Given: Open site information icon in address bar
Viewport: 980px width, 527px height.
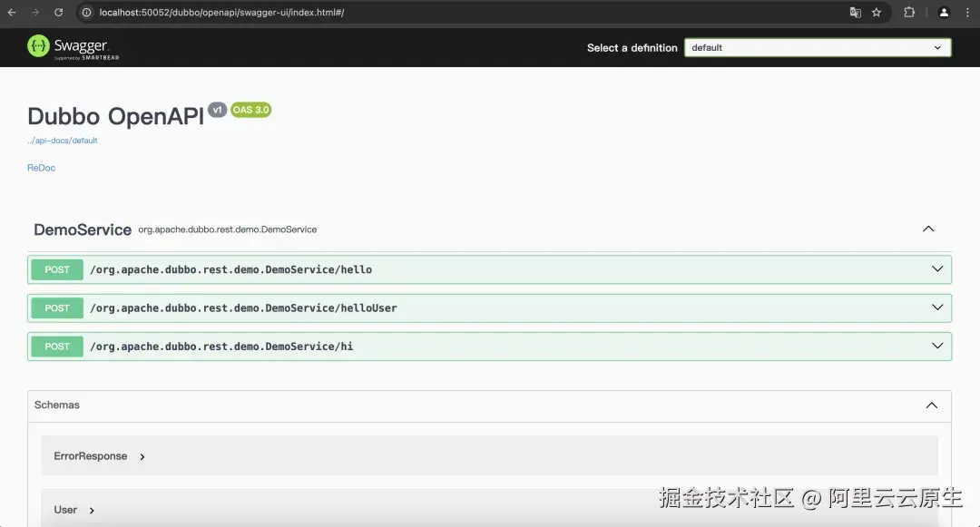Looking at the screenshot, I should [x=87, y=13].
